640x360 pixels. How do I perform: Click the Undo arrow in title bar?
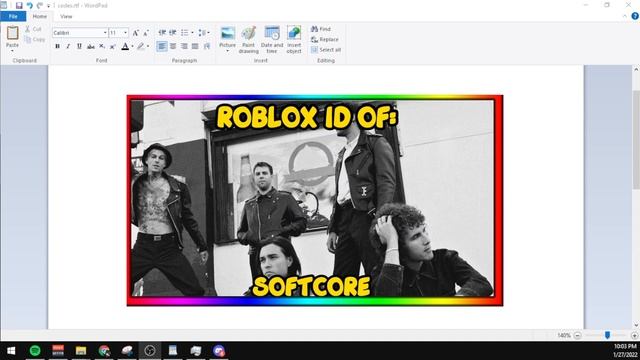(29, 5)
